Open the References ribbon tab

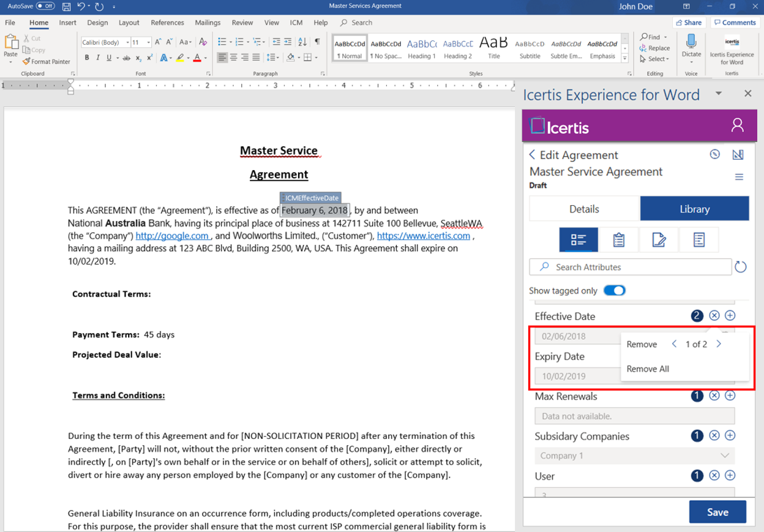pyautogui.click(x=167, y=23)
